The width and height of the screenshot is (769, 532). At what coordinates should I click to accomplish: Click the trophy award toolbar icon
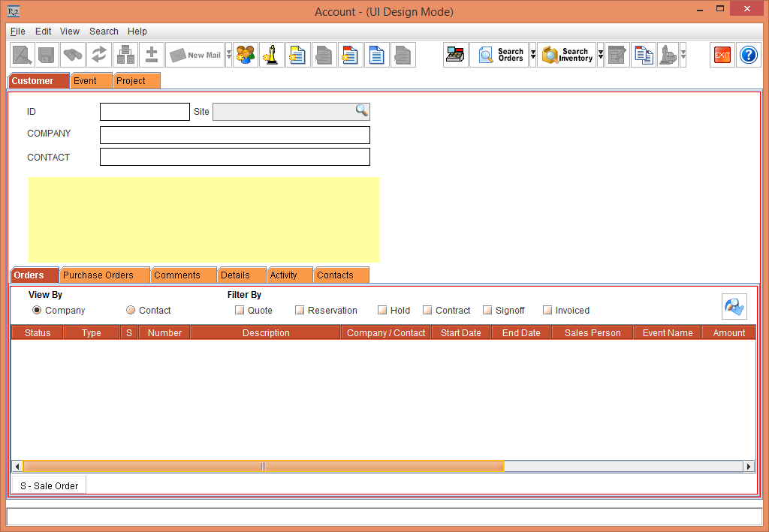271,55
